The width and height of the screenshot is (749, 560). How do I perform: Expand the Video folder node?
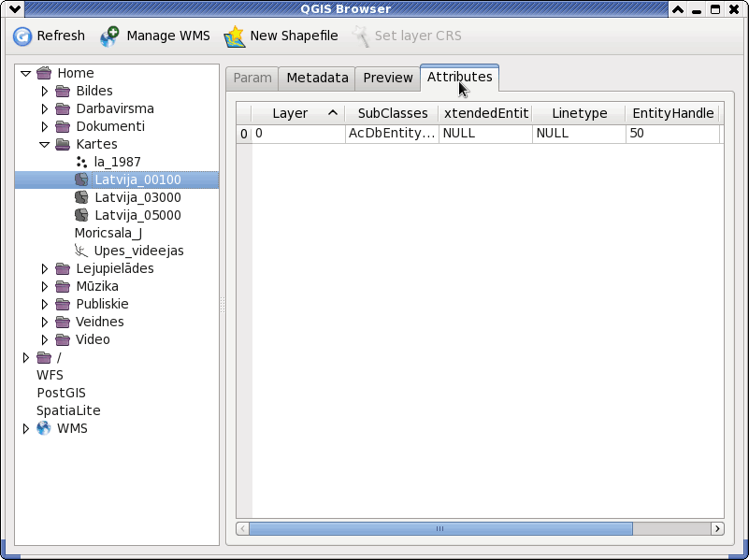coord(45,339)
